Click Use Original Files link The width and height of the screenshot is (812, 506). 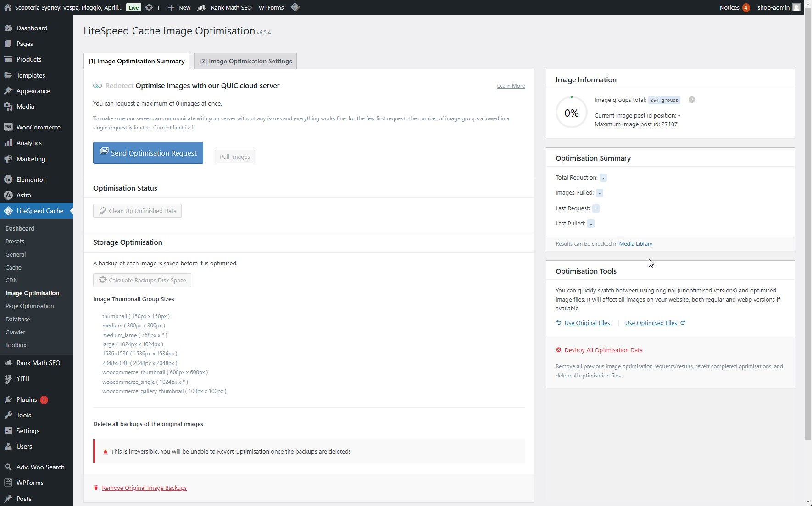pyautogui.click(x=588, y=323)
